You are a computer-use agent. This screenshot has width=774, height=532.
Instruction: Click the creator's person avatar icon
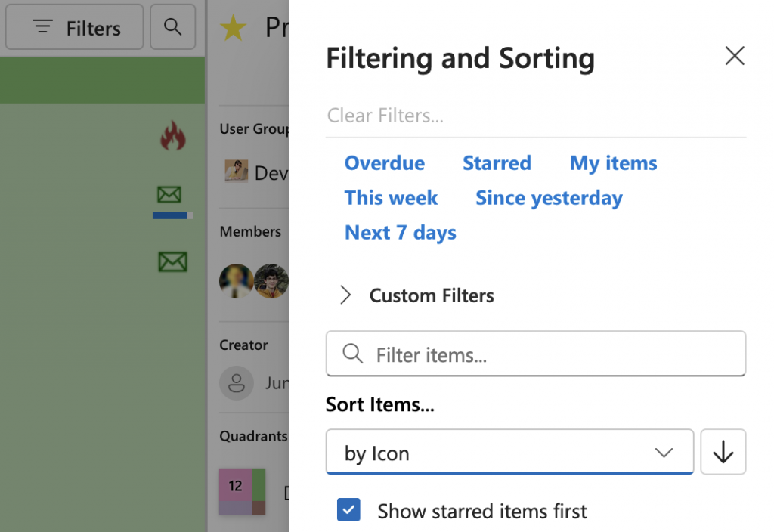pyautogui.click(x=236, y=382)
